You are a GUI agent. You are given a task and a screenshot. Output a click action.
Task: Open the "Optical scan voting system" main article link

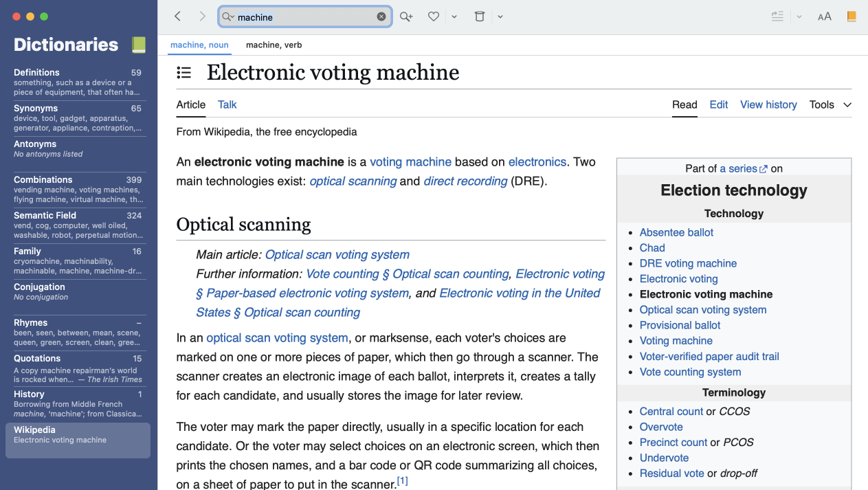pos(337,254)
